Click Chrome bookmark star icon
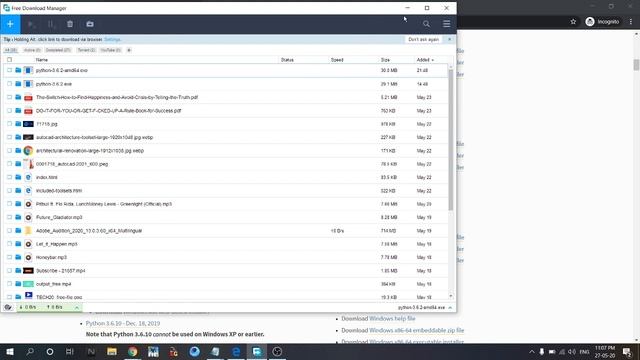 point(573,22)
